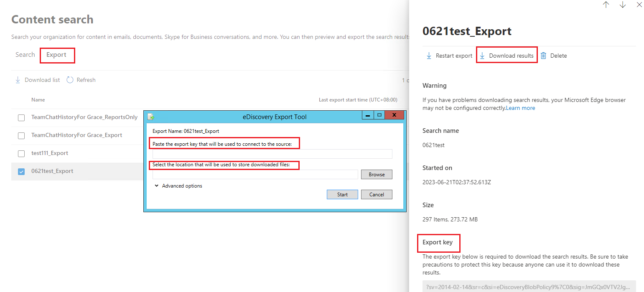Click the Learn more link
Viewport: 644px width, 292px height.
coord(520,108)
